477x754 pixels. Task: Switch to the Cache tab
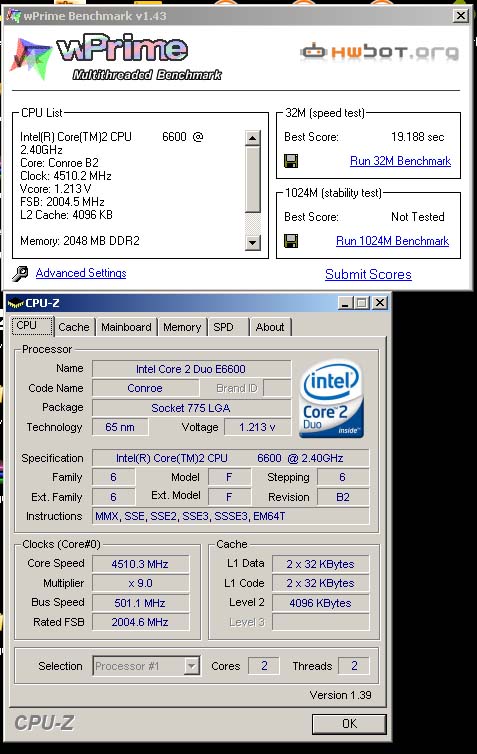tap(74, 327)
